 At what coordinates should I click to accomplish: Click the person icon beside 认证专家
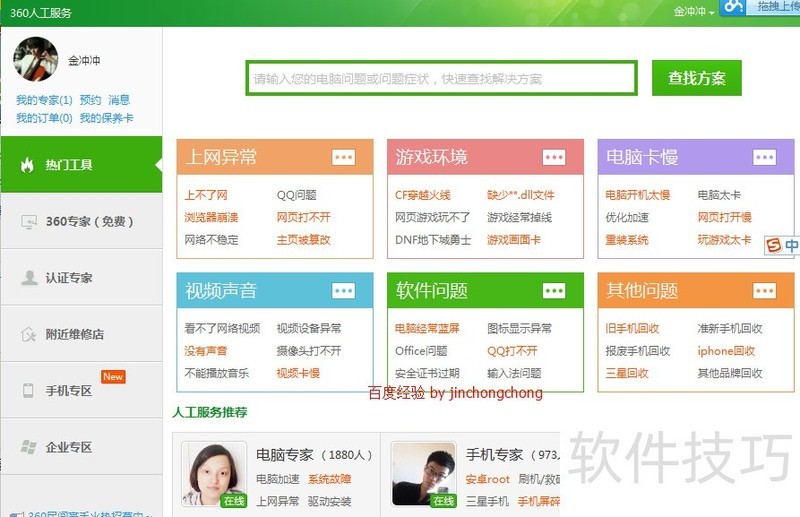pyautogui.click(x=29, y=278)
